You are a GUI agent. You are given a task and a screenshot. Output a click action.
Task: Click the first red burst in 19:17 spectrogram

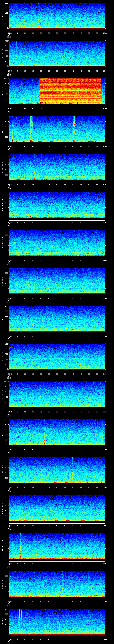tap(32, 129)
